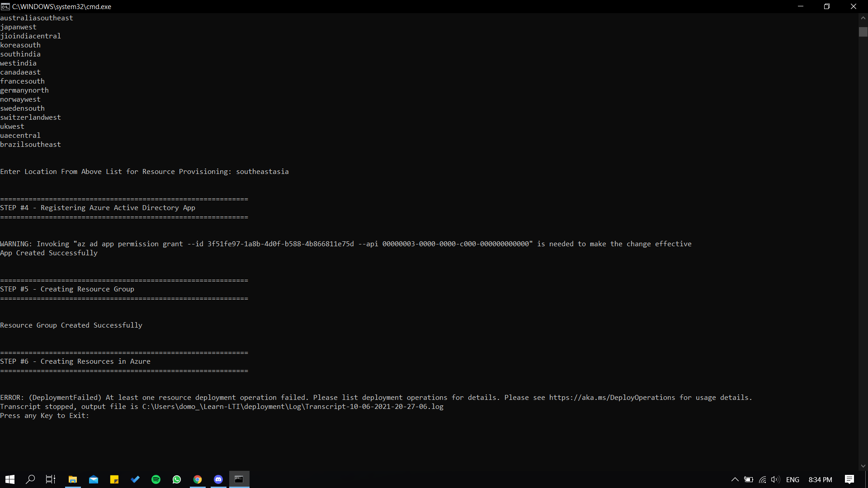This screenshot has height=488, width=868.
Task: Open Microsoft To Do
Action: point(135,479)
